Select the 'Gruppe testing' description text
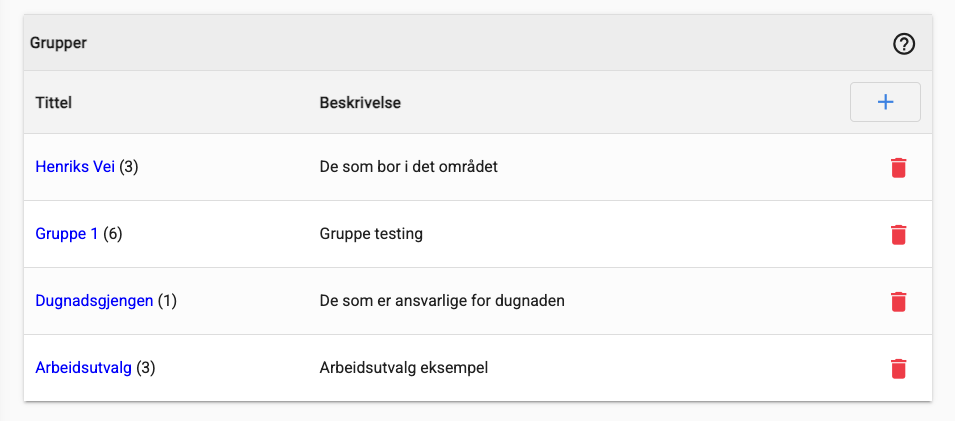Viewport: 955px width, 421px height. (x=371, y=234)
